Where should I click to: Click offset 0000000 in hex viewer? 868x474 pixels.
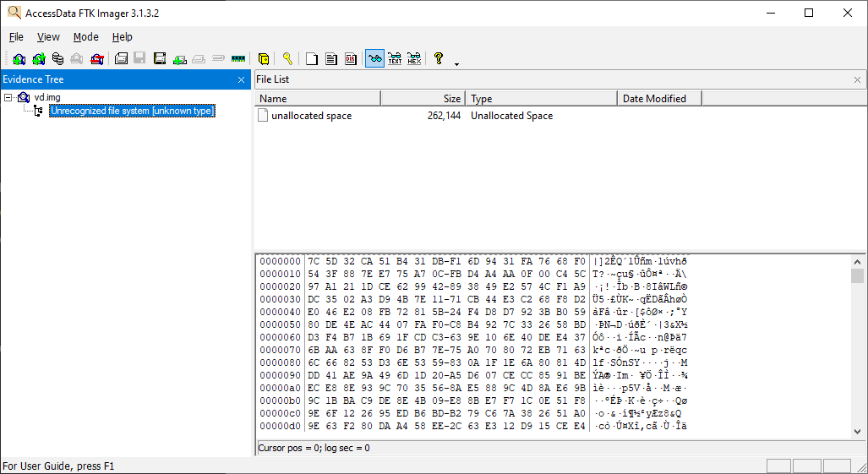[280, 261]
